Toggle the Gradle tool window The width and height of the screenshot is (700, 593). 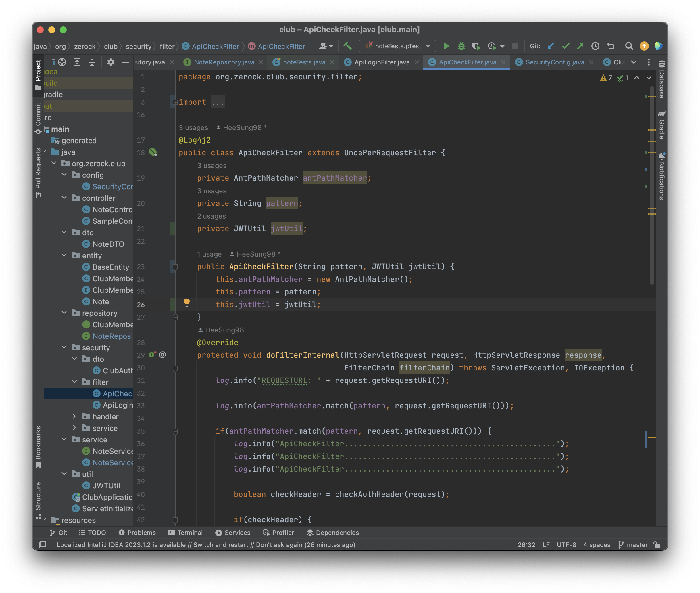(661, 125)
